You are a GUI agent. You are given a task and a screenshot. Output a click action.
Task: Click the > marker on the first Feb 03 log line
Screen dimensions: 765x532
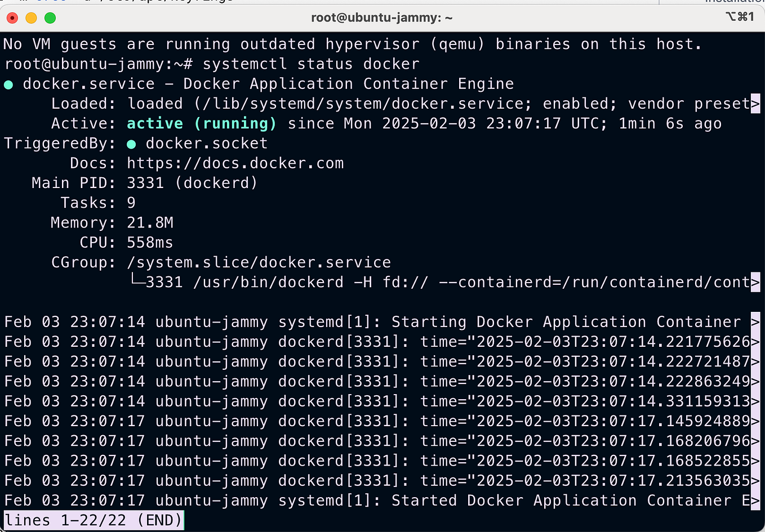[755, 321]
